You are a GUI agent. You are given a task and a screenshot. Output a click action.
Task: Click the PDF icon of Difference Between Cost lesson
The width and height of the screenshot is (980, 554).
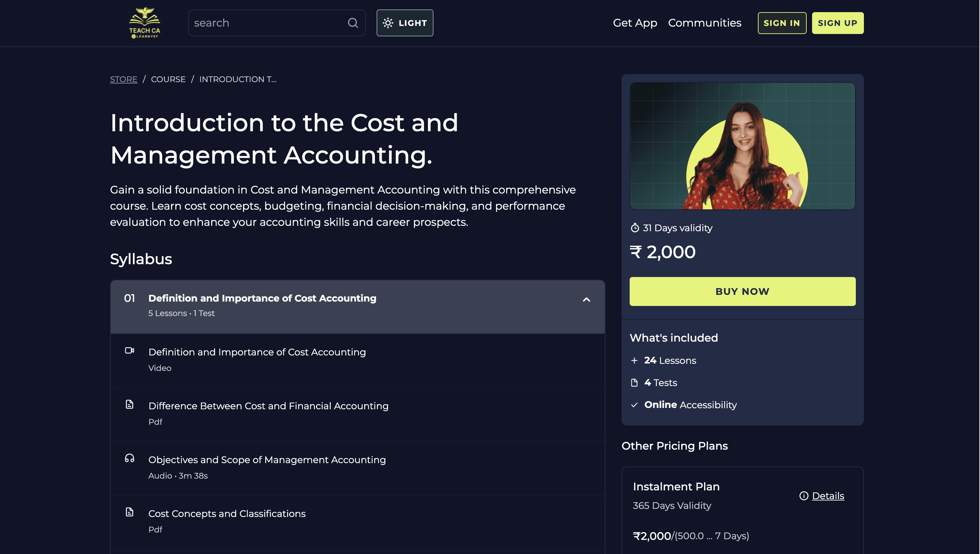click(129, 404)
